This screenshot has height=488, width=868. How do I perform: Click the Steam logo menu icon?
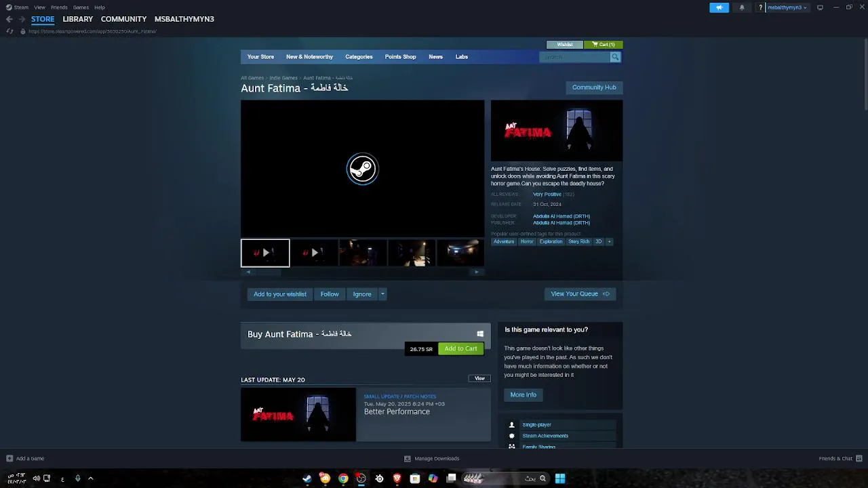(x=9, y=7)
